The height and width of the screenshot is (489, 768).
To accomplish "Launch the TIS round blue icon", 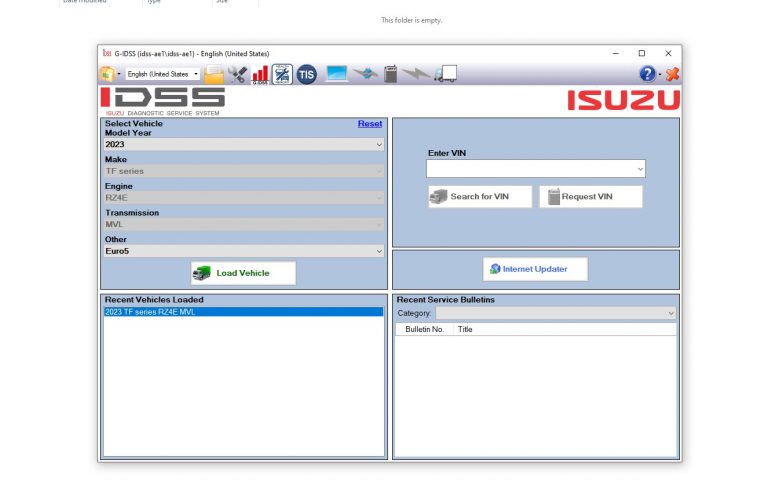I will [307, 74].
